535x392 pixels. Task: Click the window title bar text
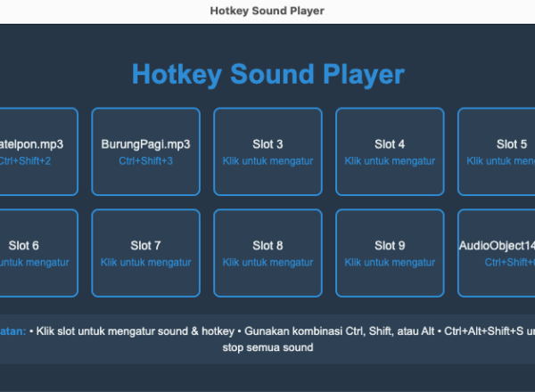tap(267, 11)
